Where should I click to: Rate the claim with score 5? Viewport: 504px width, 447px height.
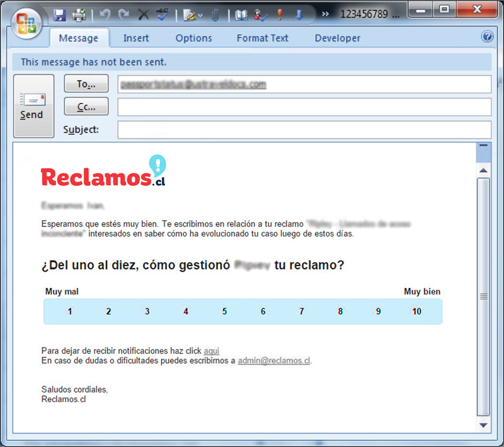[x=224, y=311]
